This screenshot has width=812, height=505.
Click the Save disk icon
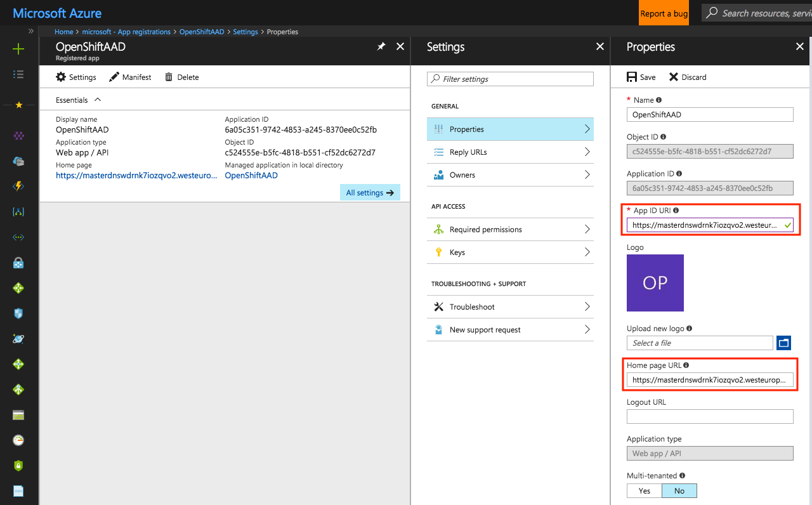632,77
